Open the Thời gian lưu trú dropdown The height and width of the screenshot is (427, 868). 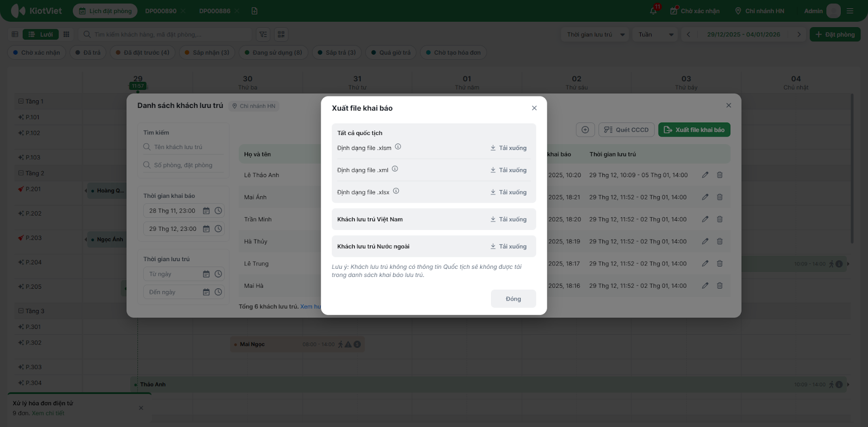(595, 35)
